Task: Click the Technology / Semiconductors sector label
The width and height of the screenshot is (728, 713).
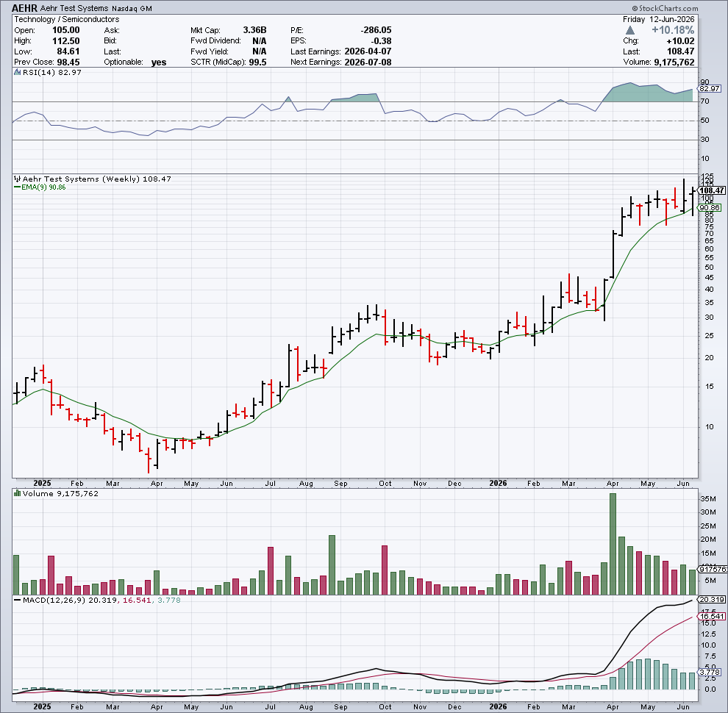Action: [66, 20]
